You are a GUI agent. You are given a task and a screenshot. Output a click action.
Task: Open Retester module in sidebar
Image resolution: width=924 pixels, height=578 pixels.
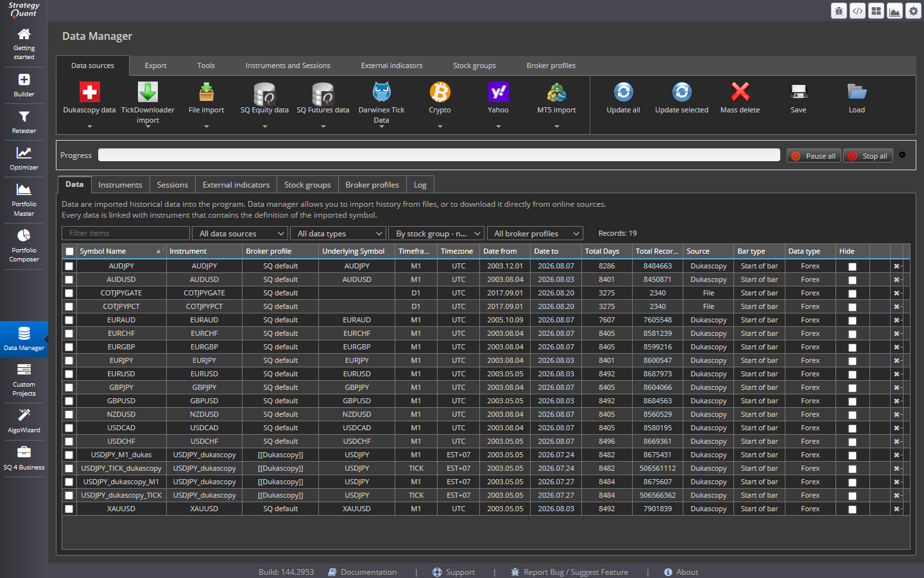click(24, 122)
